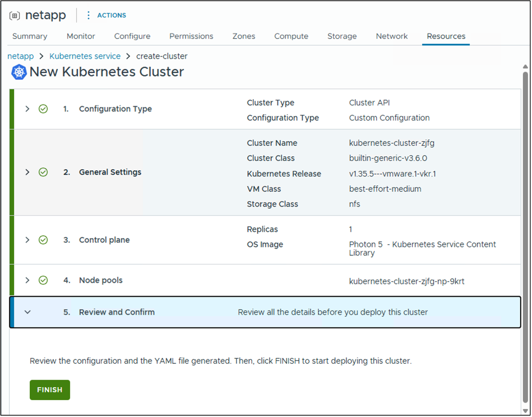Click the New Kubernetes Cluster heading
Screen dimensions: 532x417
(x=106, y=72)
